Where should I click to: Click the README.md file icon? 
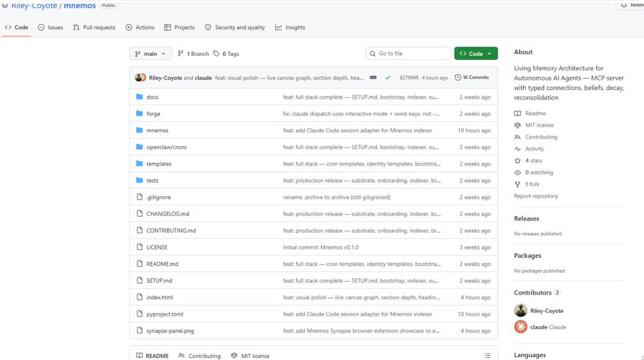point(140,264)
